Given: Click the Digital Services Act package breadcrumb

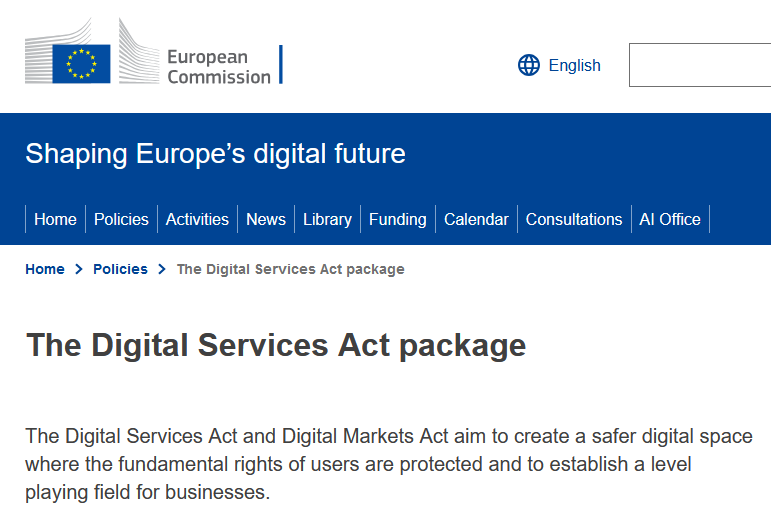Looking at the screenshot, I should coord(290,270).
